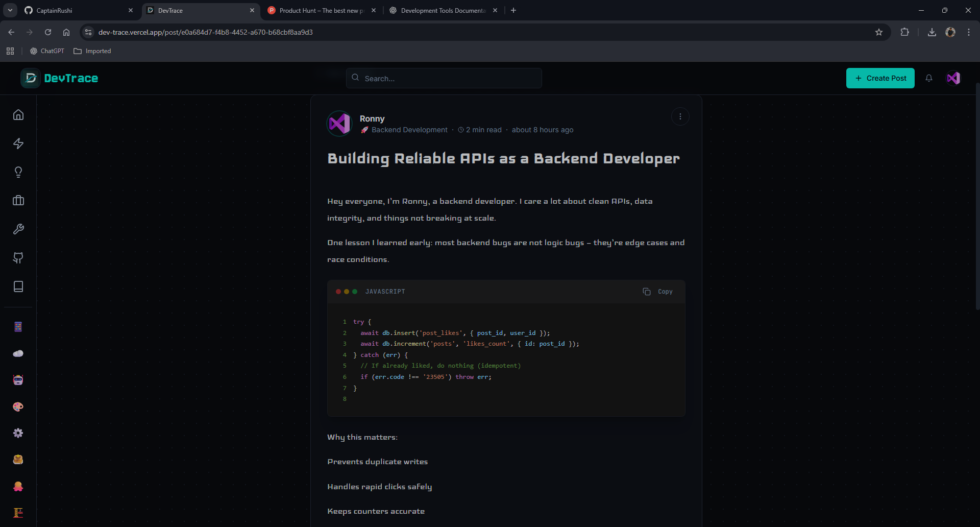Open the GitHub sidebar icon
980x527 pixels.
click(x=18, y=258)
